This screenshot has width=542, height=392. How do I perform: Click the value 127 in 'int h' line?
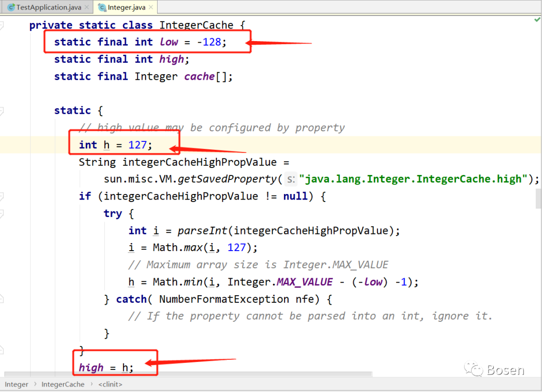tap(138, 145)
